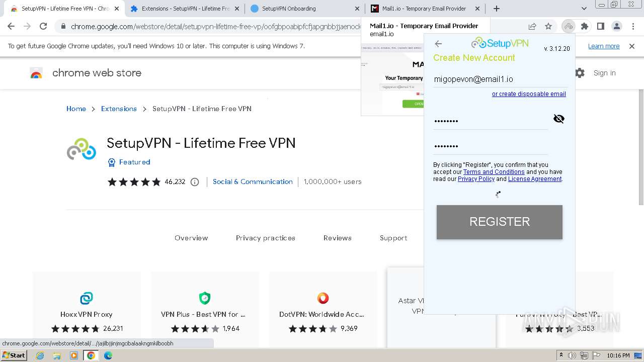Image resolution: width=644 pixels, height=362 pixels.
Task: Close the SetupVPN Onboarding tab
Action: [357, 9]
